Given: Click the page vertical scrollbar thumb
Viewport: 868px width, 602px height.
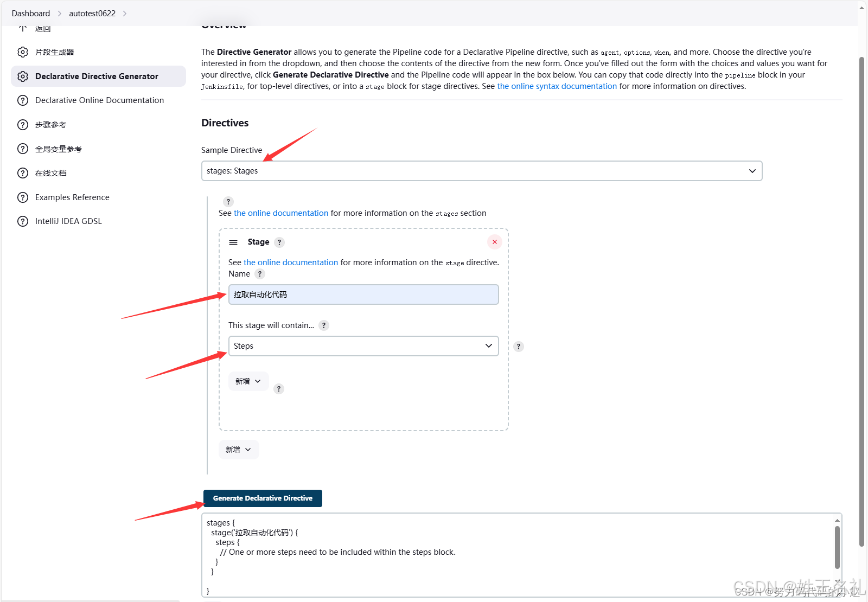Looking at the screenshot, I should [862, 302].
